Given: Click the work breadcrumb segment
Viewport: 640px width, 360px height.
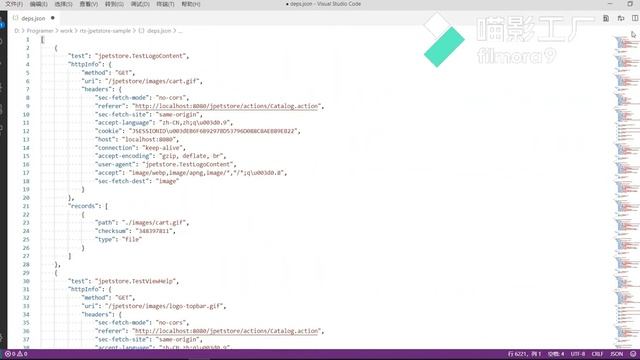Looking at the screenshot, I should pos(66,31).
